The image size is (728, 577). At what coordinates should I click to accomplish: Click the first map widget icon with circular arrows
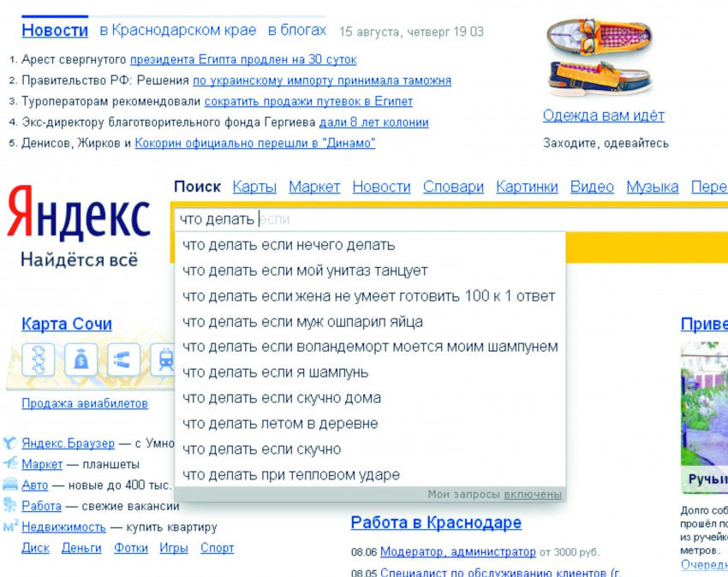[x=38, y=360]
